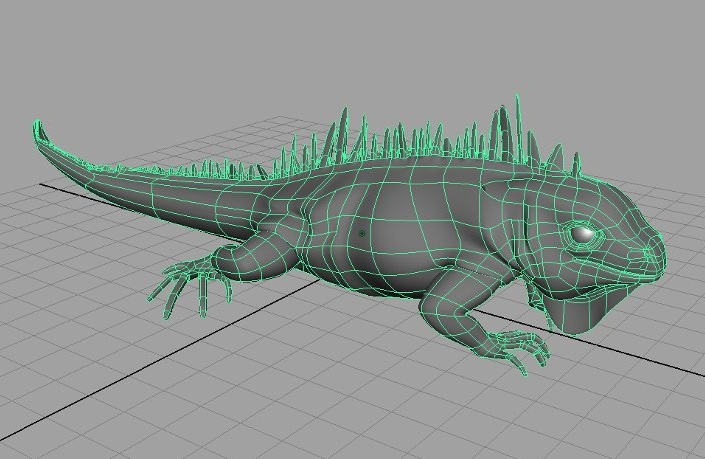Click the small dot on the iguana's side
Screen dimensions: 705x459
coord(361,233)
